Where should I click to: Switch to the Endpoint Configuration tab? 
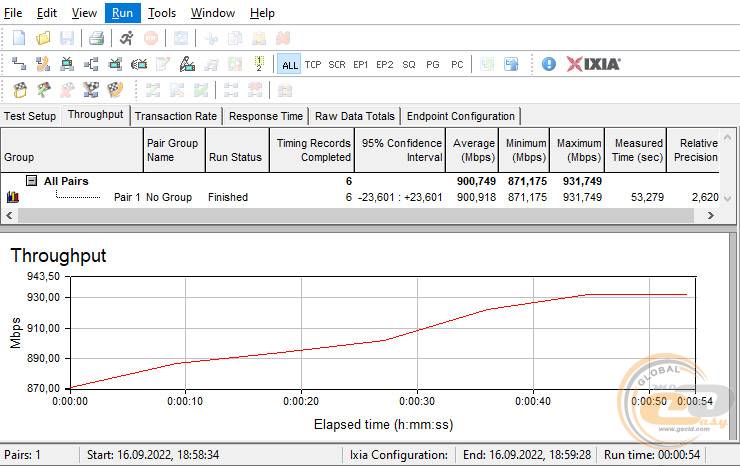coord(460,116)
